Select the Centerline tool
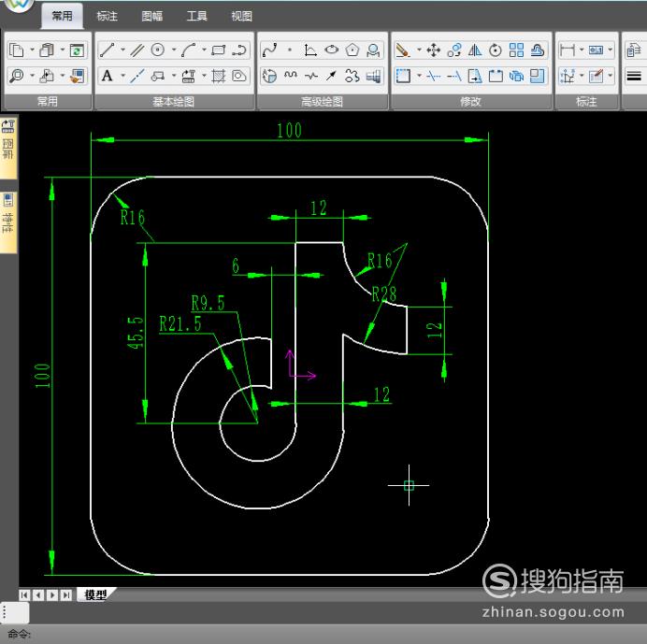Viewport: 647px width, 644px height. coord(137,76)
